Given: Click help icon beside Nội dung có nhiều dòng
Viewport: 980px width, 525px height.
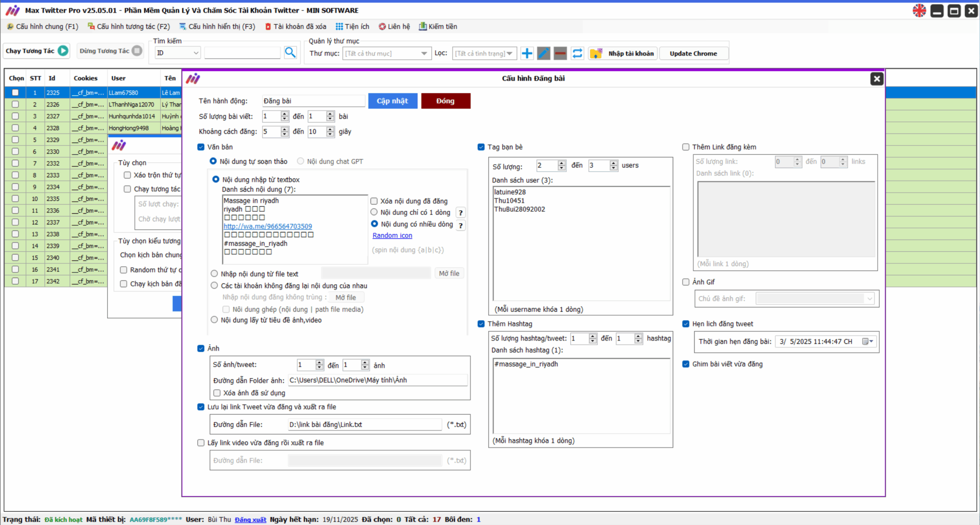Looking at the screenshot, I should (461, 225).
